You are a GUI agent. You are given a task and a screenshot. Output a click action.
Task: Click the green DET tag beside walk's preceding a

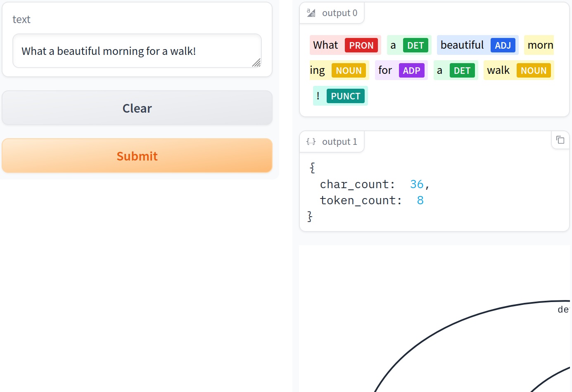462,71
